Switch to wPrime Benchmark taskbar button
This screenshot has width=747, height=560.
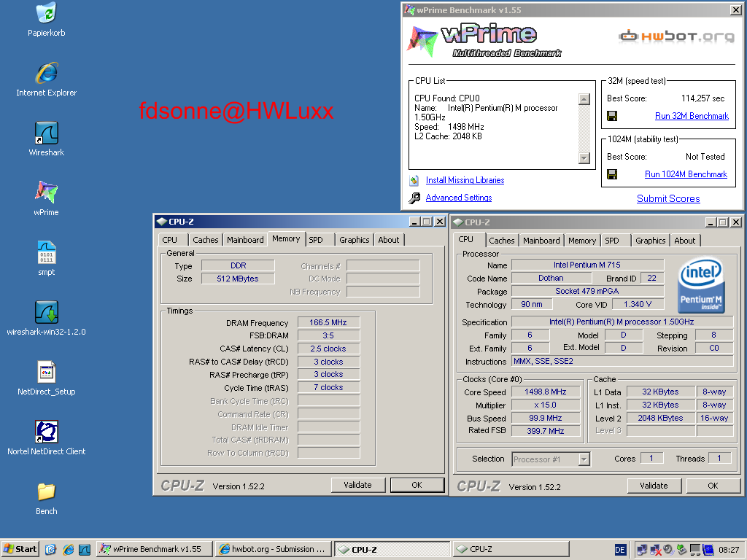(x=154, y=549)
